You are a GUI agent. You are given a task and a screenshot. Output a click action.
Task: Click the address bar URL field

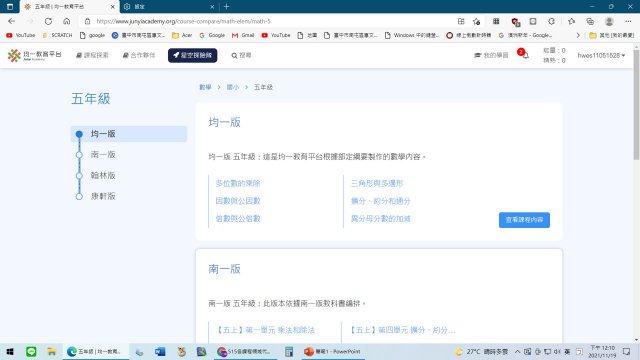[x=269, y=21]
